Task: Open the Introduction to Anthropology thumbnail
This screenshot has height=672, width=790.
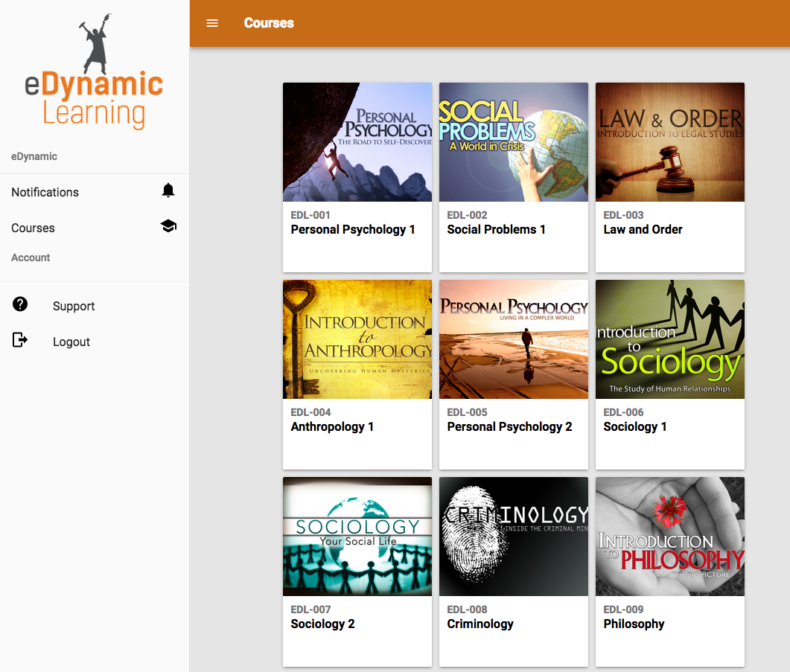Action: pyautogui.click(x=357, y=339)
